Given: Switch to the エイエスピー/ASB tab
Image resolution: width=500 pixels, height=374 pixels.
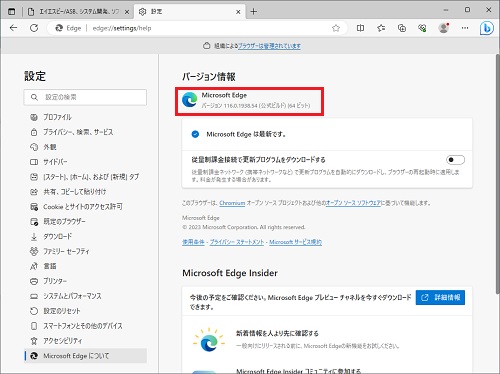Looking at the screenshot, I should (79, 12).
